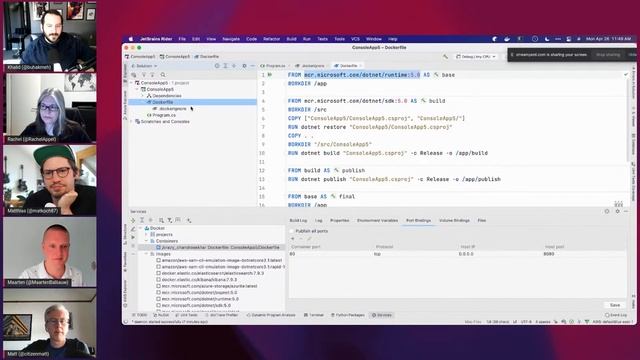Open the Solution view selector dropdown

pyautogui.click(x=144, y=66)
